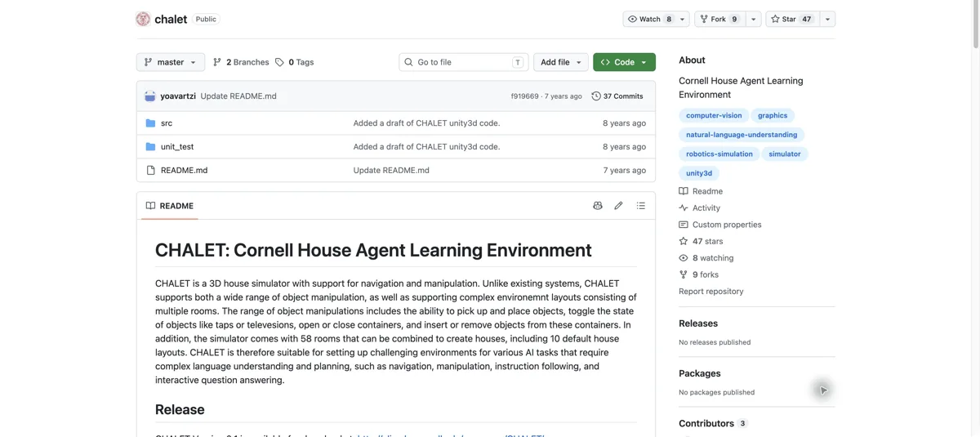Select the graphics topic tag
The width and height of the screenshot is (980, 437).
[773, 115]
